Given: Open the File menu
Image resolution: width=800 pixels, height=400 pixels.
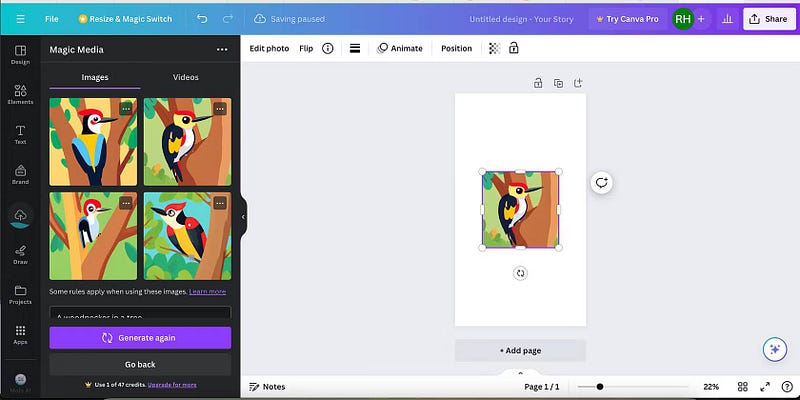Looking at the screenshot, I should click(x=52, y=19).
